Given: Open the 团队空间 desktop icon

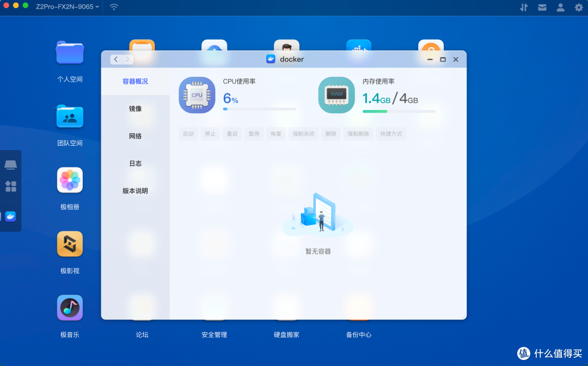Looking at the screenshot, I should [70, 116].
